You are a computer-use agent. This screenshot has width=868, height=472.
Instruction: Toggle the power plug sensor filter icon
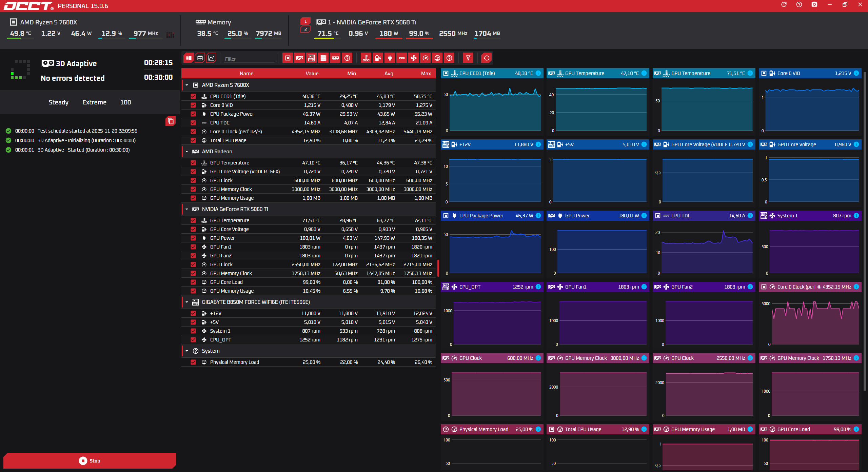pos(390,58)
